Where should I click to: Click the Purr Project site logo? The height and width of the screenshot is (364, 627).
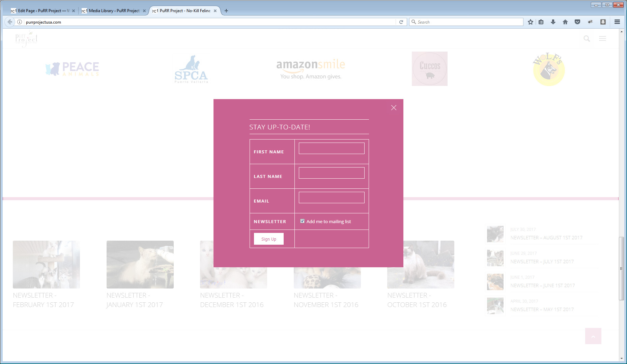[26, 39]
